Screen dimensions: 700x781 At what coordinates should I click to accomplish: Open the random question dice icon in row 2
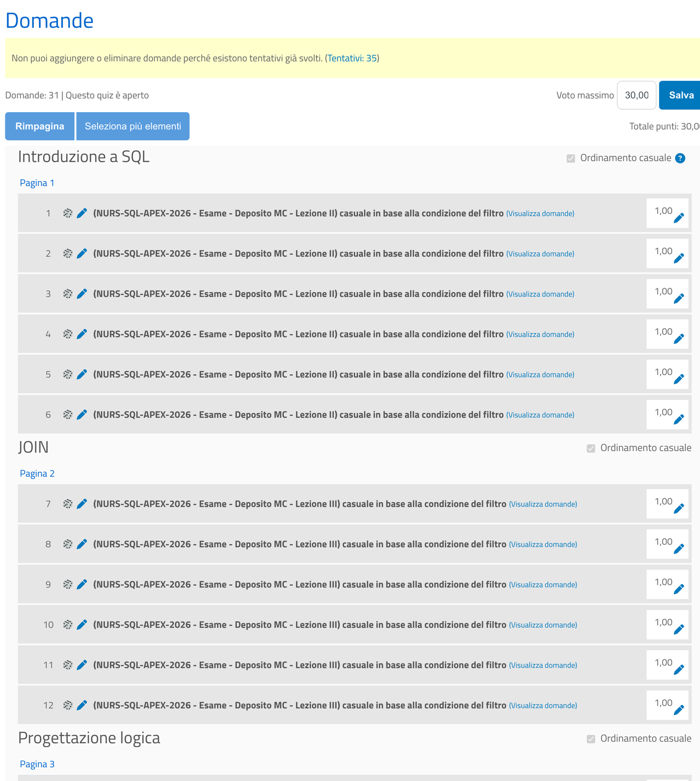tap(68, 254)
